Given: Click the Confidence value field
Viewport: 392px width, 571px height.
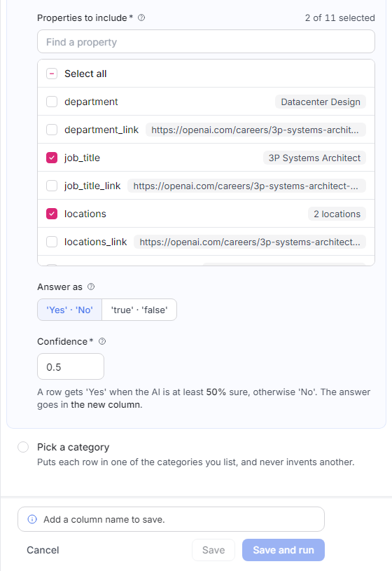Looking at the screenshot, I should pos(71,366).
